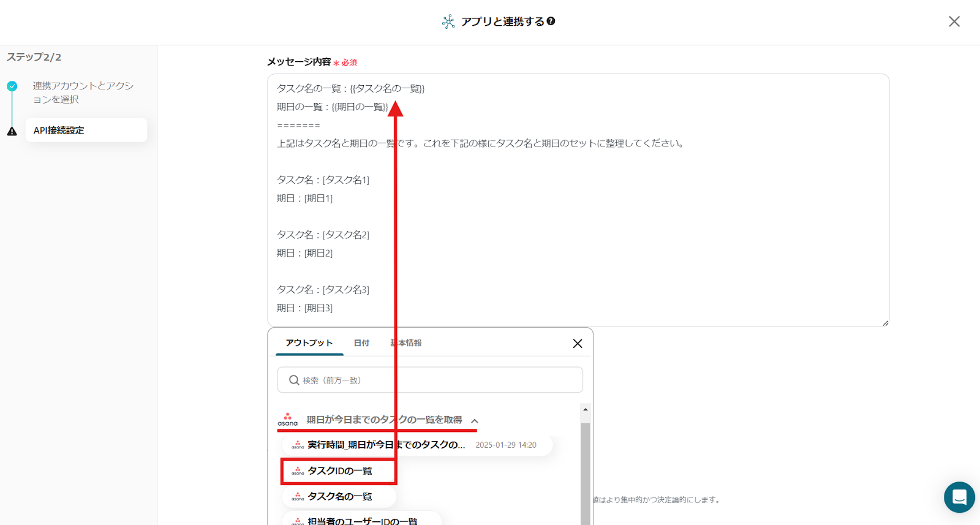
Task: Go to 連携アカウントとアクションを選択 step
Action: pos(83,93)
